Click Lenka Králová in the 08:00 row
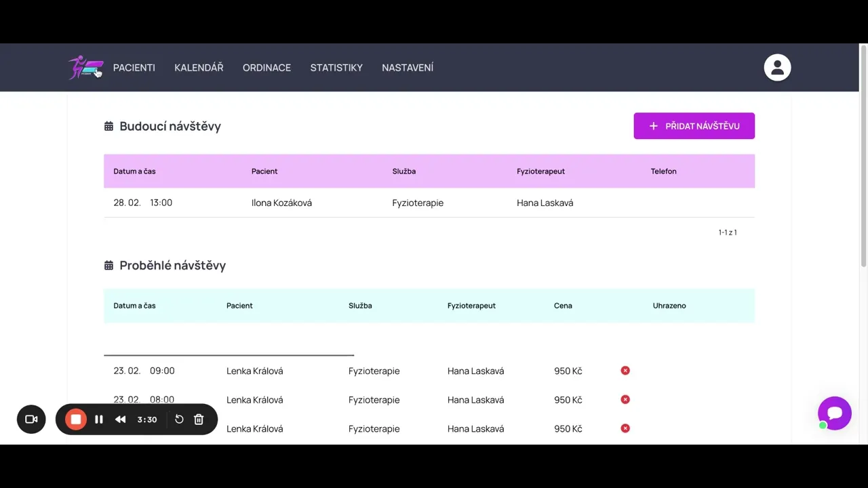 (x=255, y=400)
